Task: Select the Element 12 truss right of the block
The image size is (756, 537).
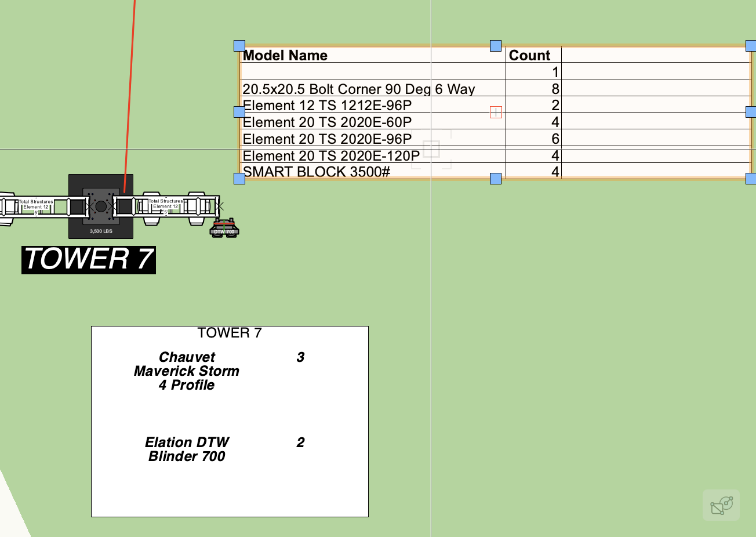Action: (x=166, y=206)
